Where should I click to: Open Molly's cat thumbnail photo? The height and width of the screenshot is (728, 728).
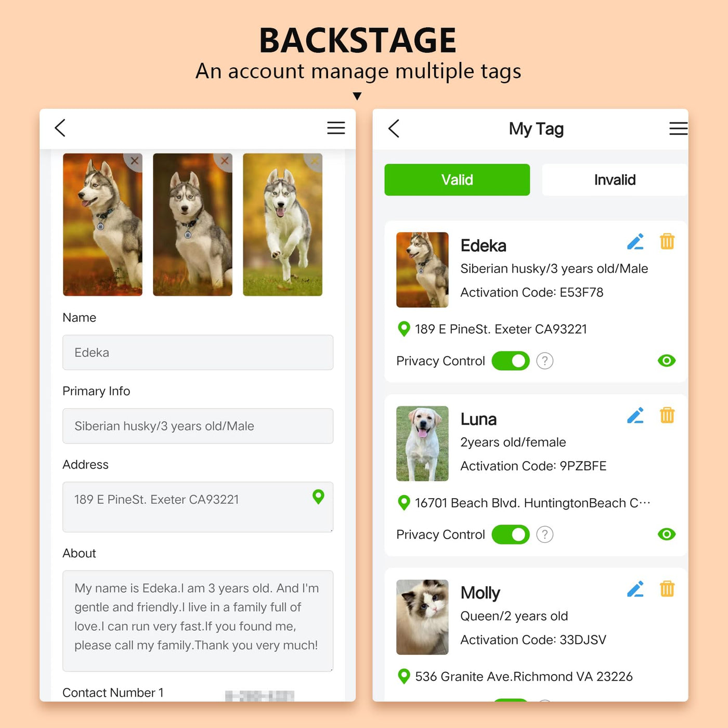422,617
